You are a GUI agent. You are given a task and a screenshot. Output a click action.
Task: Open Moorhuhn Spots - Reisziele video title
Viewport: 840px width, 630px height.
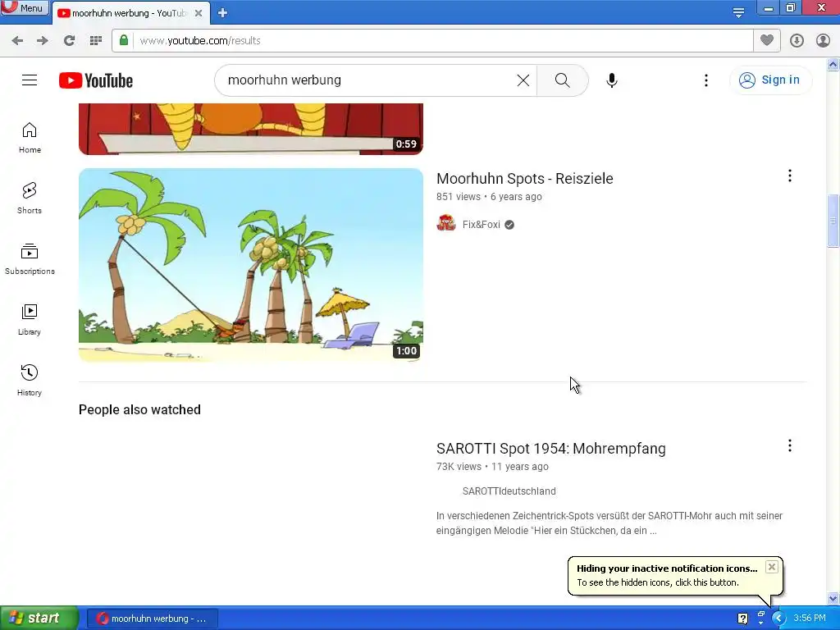click(x=524, y=178)
